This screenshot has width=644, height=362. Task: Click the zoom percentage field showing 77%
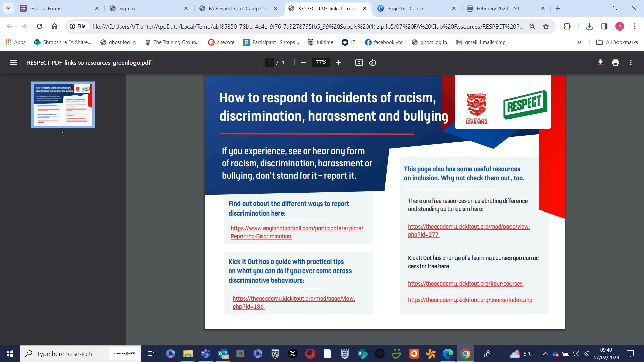click(321, 63)
